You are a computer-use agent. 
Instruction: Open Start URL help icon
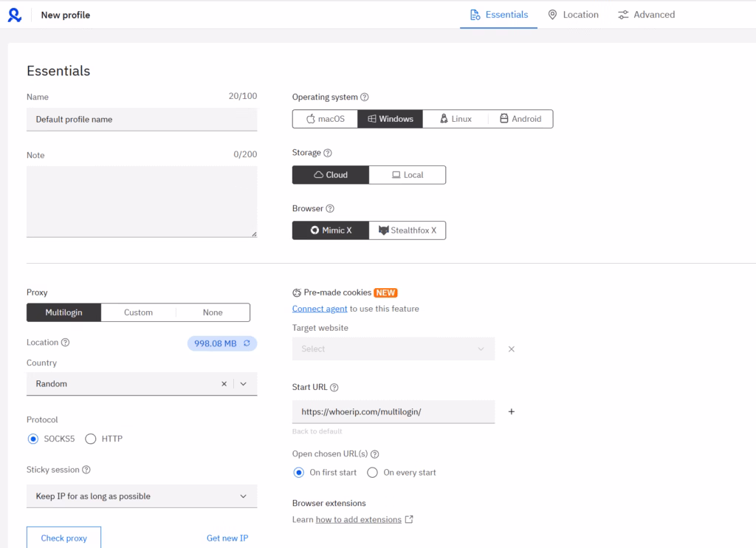tap(334, 387)
